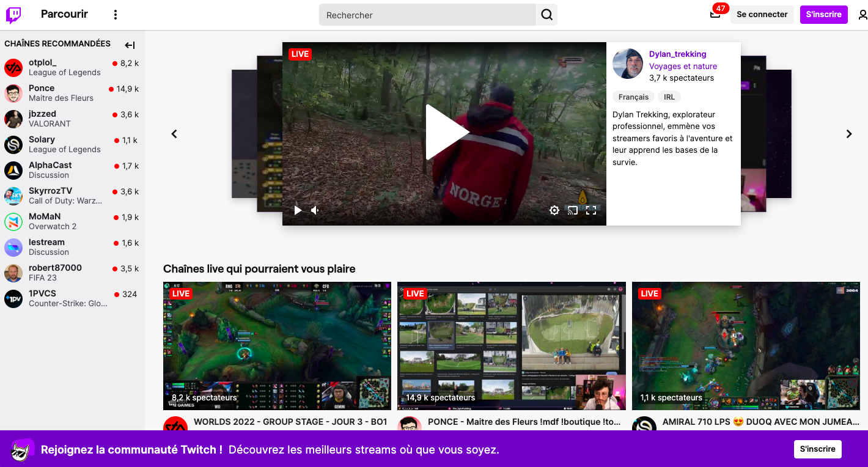Open player settings gear icon

(554, 210)
